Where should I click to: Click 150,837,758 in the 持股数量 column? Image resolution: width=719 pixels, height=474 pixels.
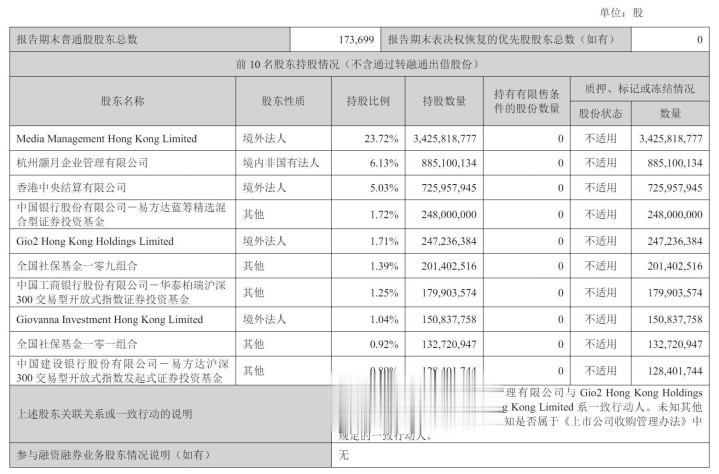point(449,319)
